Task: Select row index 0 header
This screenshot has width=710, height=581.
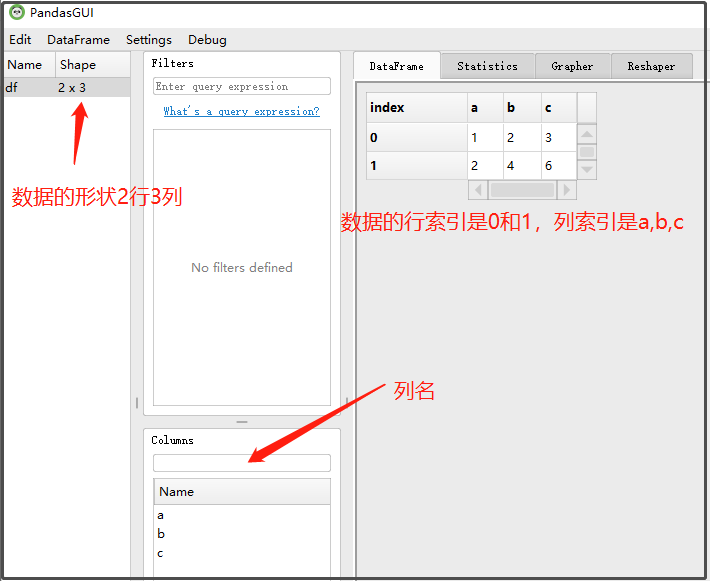Action: click(x=417, y=137)
